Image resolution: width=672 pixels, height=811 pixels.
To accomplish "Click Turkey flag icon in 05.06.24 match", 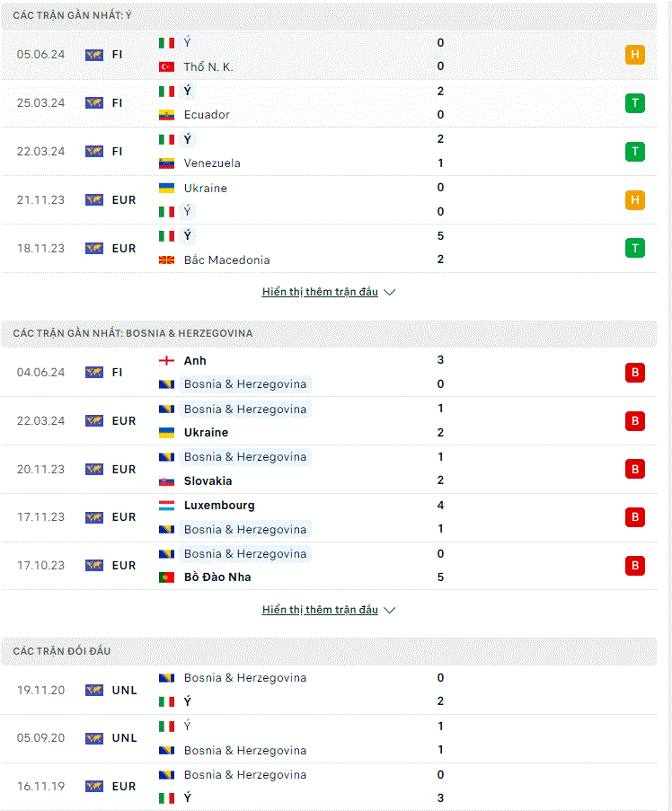I will [x=166, y=66].
